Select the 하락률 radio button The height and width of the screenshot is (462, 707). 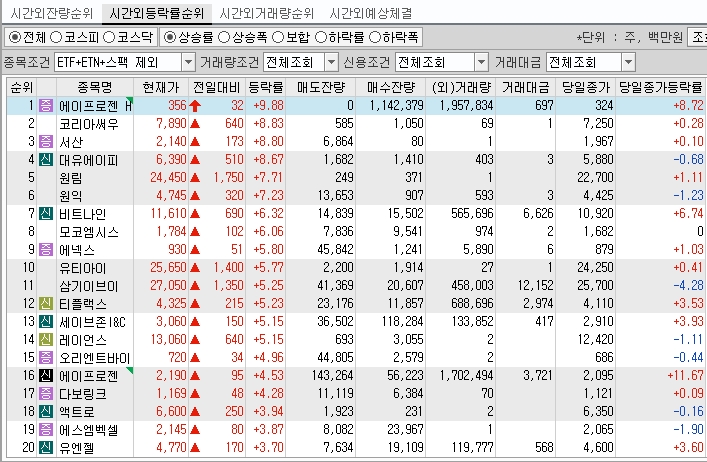point(321,37)
